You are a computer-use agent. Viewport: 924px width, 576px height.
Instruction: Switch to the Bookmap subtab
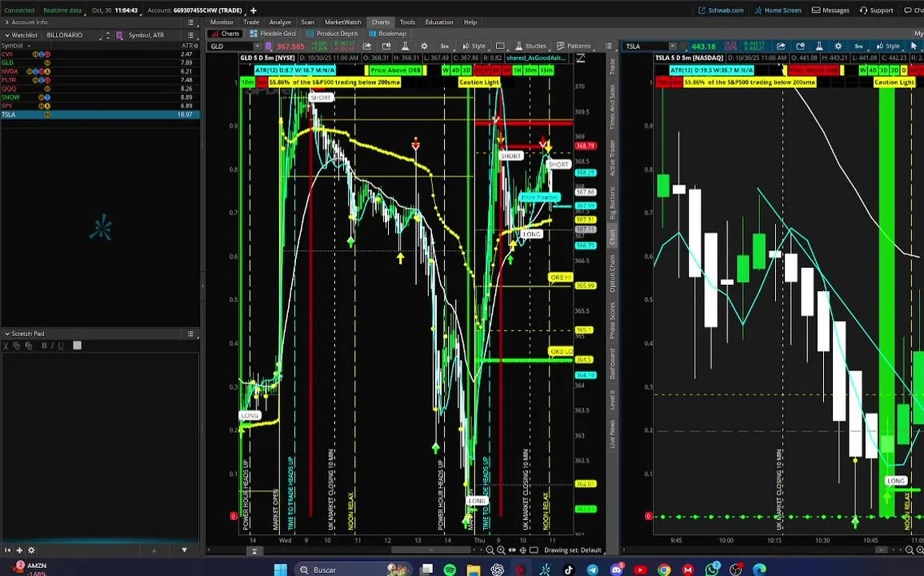(x=387, y=34)
